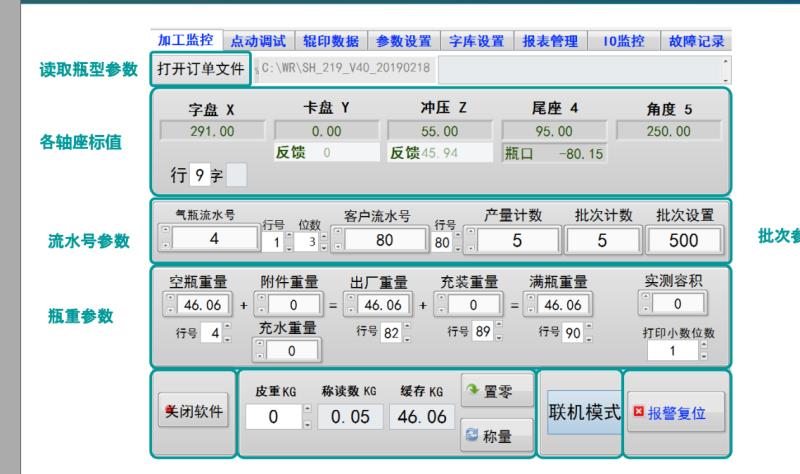
Task: Click the 气瓶流水号 input field
Action: (x=213, y=240)
